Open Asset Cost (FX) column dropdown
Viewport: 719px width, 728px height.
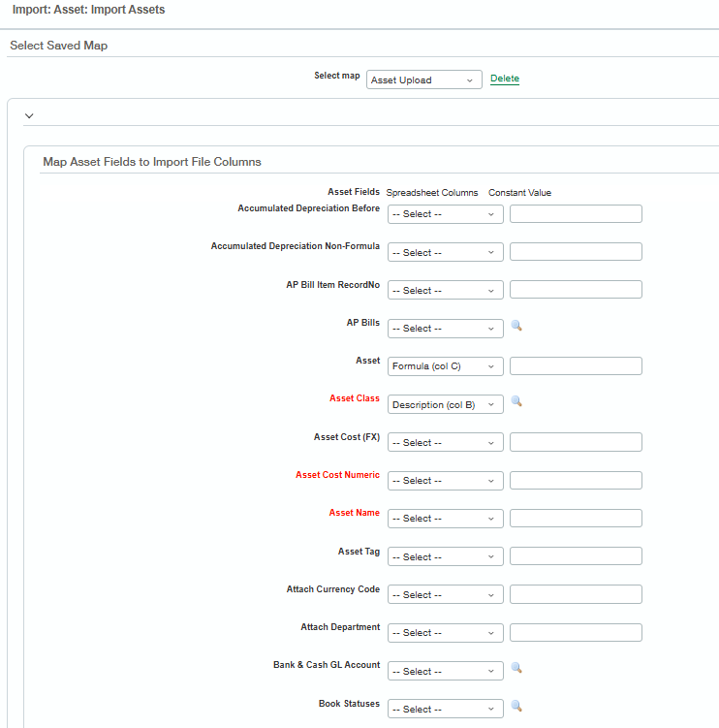[x=445, y=442]
